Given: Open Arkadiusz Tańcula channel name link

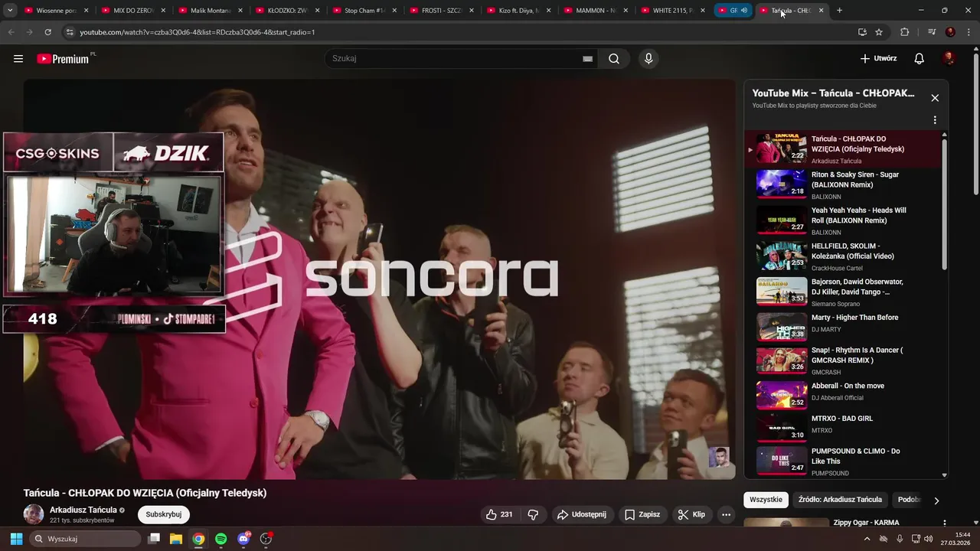Looking at the screenshot, I should click(83, 510).
